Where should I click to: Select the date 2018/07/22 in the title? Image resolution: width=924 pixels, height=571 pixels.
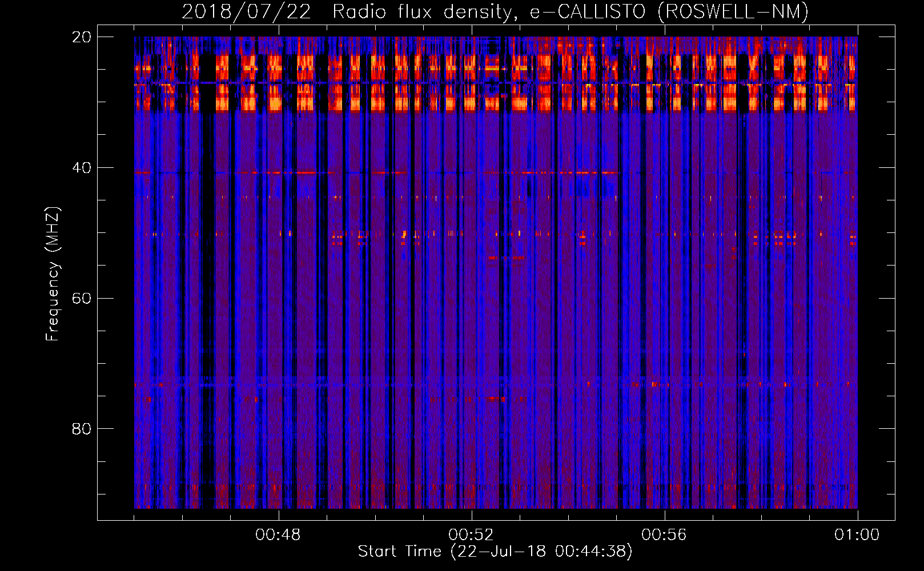(x=247, y=11)
